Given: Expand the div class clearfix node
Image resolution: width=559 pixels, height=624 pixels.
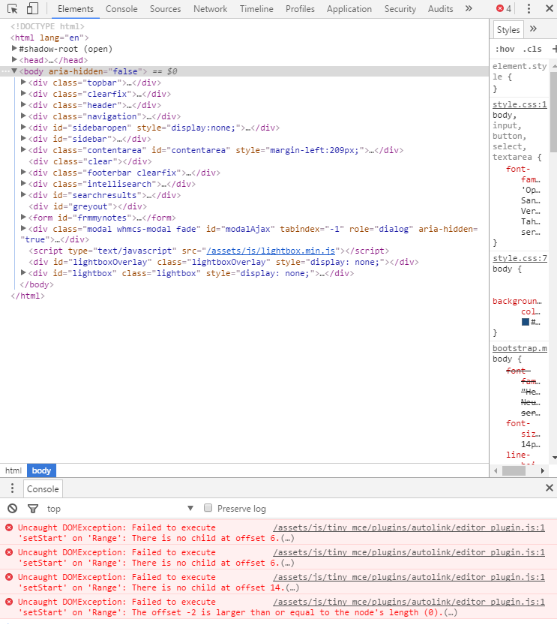Looking at the screenshot, I should click(x=23, y=94).
